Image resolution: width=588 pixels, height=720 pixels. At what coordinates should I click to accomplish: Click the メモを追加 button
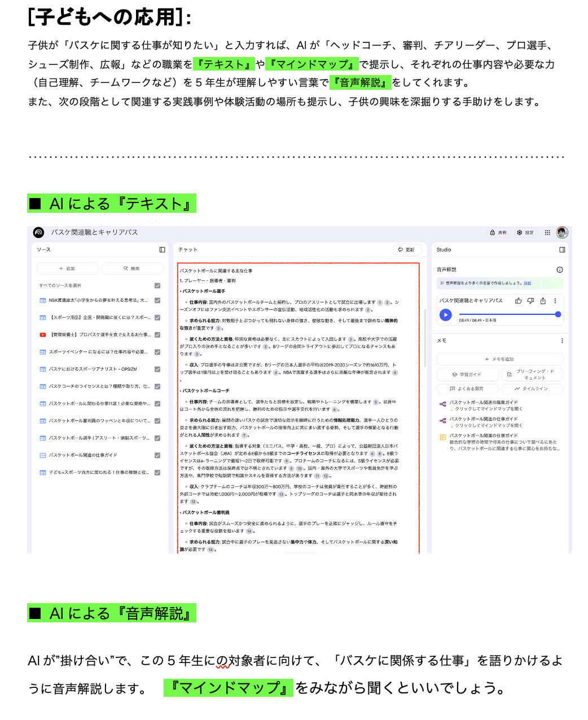pyautogui.click(x=500, y=359)
